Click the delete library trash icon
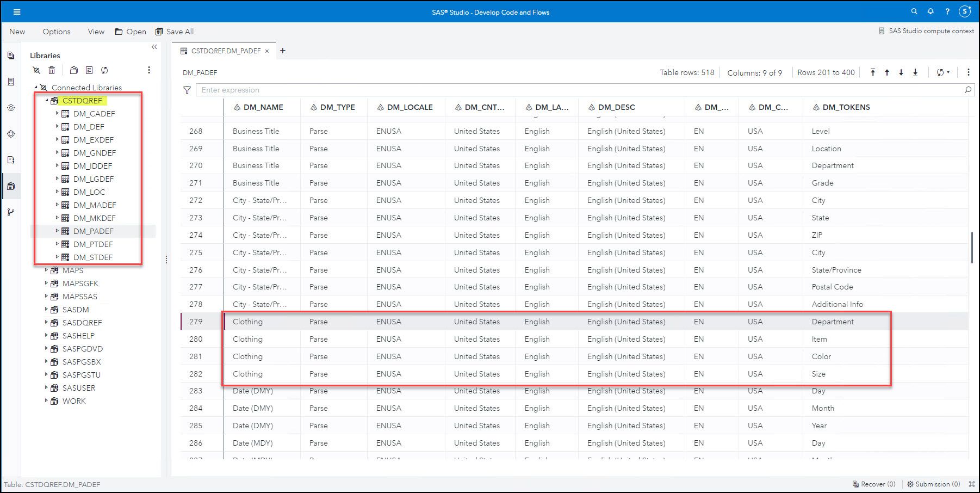Screen dimensions: 980x493 click(x=52, y=70)
